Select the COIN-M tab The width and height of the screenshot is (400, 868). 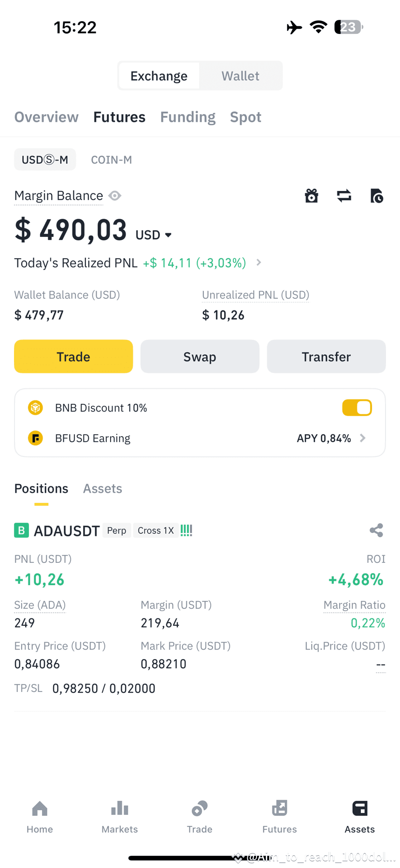click(x=112, y=160)
